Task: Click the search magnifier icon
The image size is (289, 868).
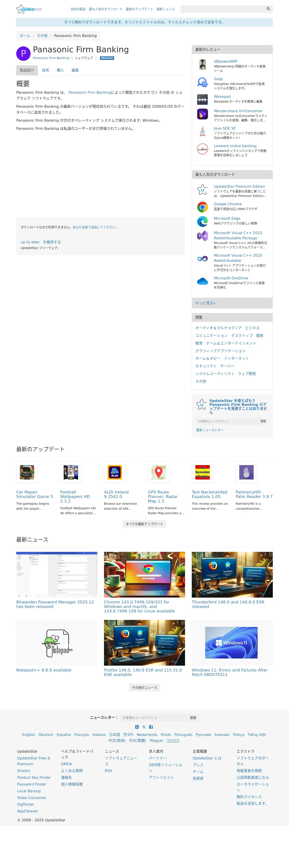Action: (268, 9)
